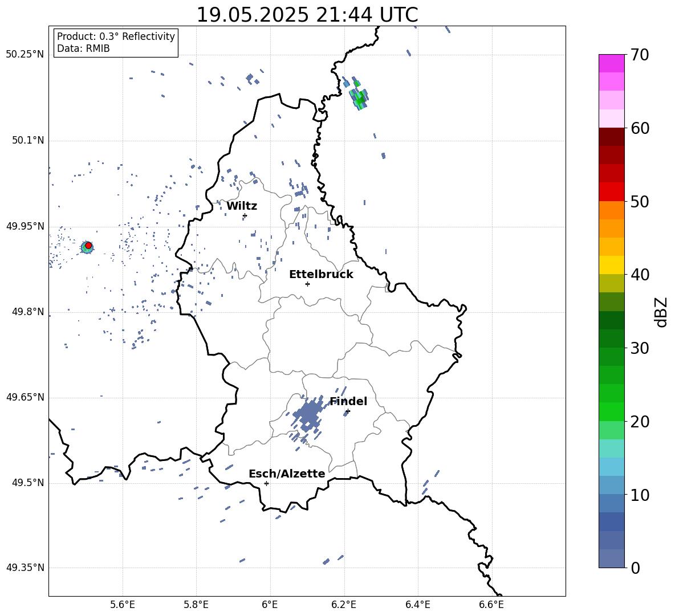The image size is (675, 616).
Task: Click the 5.8°E longitude label
Action: point(196,605)
